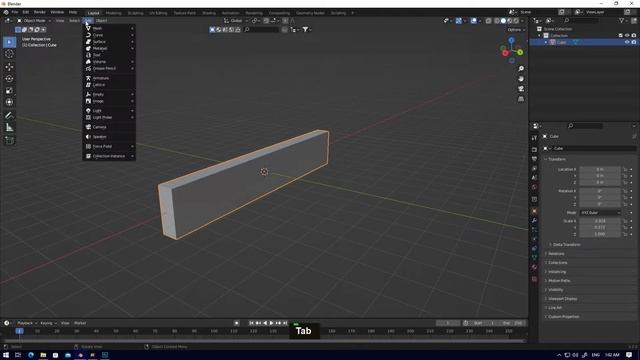Image resolution: width=640 pixels, height=360 pixels.
Task: Click the viewport zoom magnifier icon
Action: (x=521, y=69)
